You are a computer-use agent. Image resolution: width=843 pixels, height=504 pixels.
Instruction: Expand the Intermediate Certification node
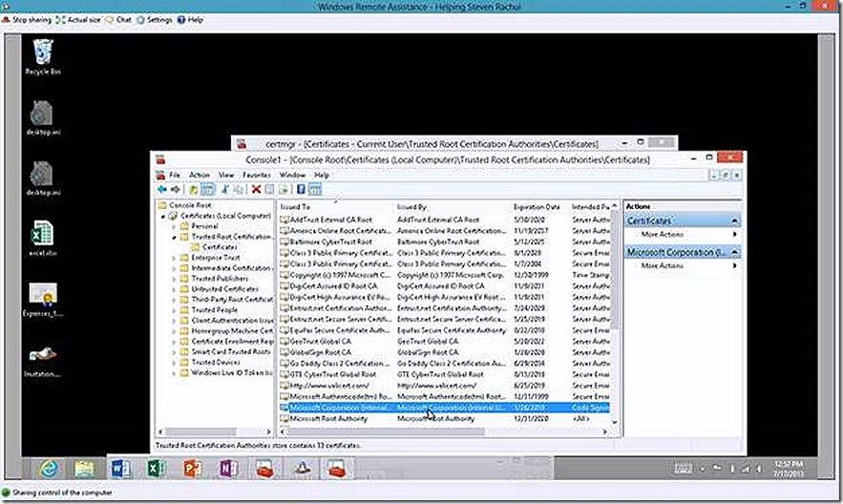174,268
